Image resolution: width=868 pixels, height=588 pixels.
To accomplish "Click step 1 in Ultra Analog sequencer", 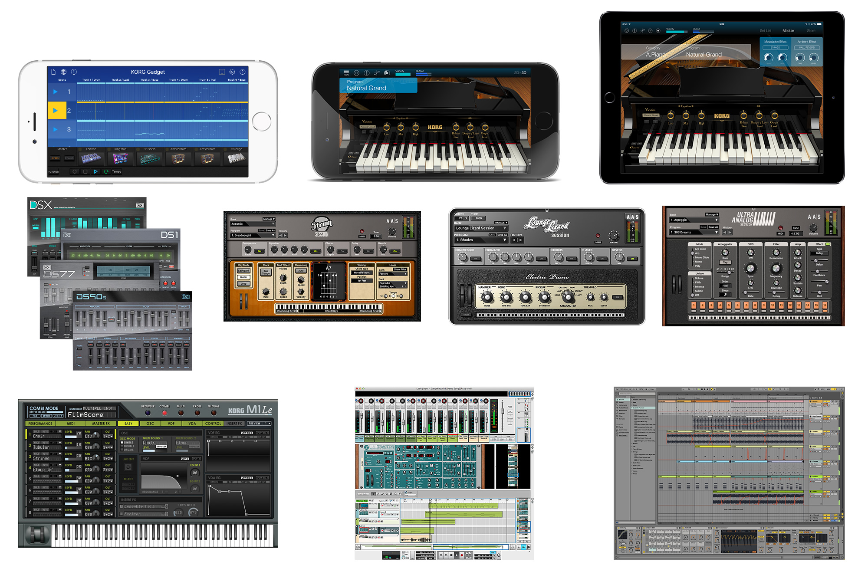I will 694,305.
